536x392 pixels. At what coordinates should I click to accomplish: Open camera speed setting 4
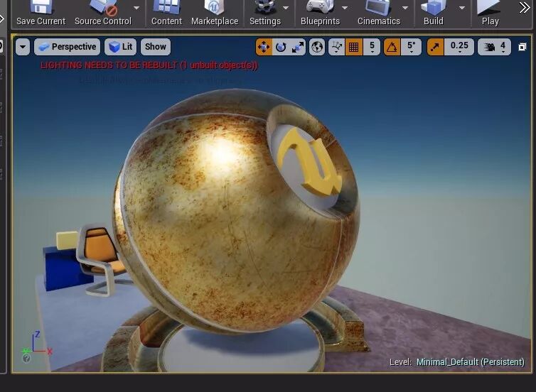click(494, 47)
